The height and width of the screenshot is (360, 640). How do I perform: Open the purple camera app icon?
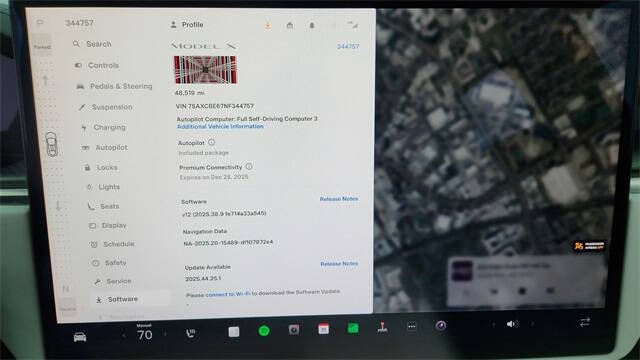441,325
